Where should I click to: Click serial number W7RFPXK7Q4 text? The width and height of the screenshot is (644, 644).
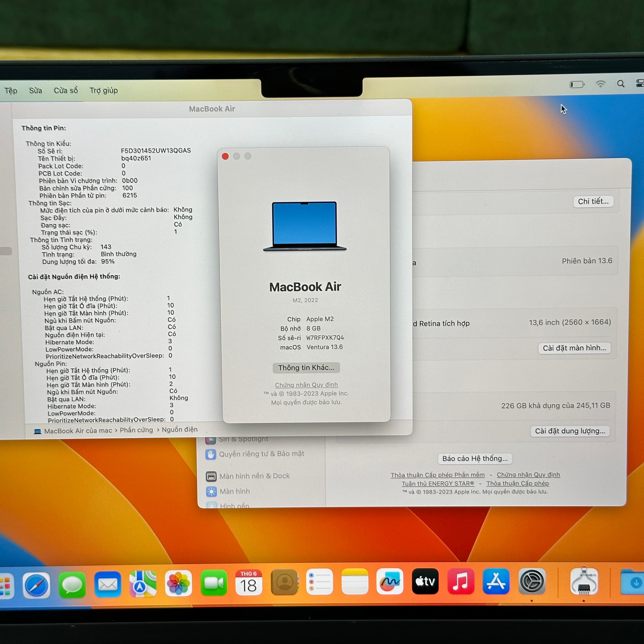(325, 338)
